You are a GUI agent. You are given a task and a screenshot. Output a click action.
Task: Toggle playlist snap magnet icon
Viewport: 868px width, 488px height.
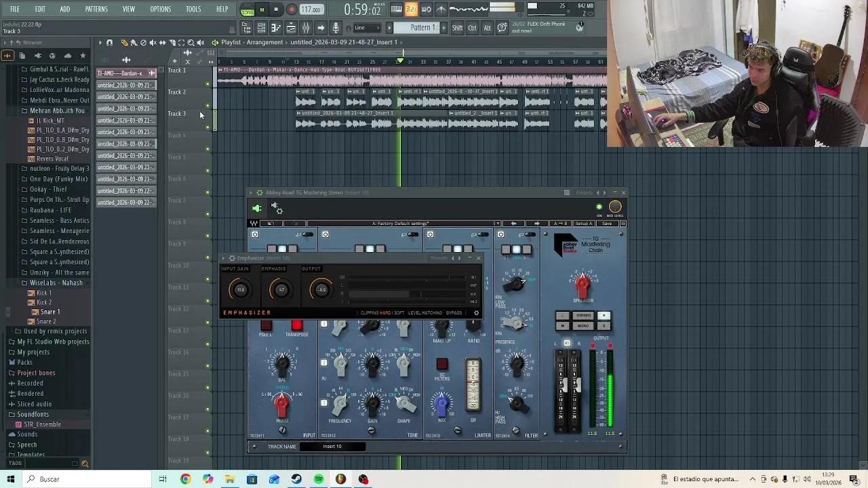(109, 43)
